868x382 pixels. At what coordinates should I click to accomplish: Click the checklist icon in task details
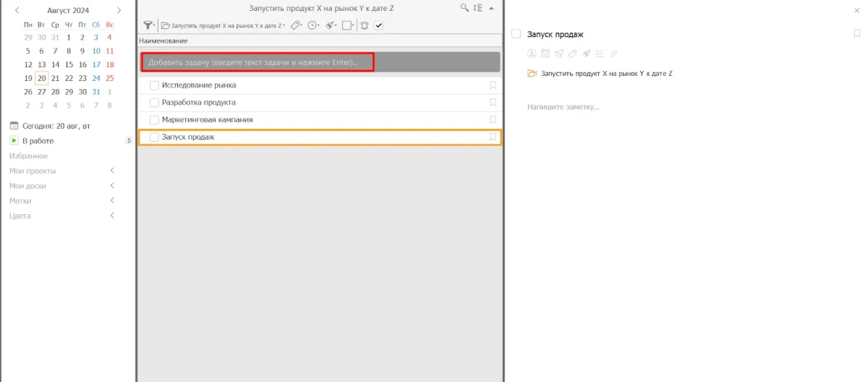600,54
